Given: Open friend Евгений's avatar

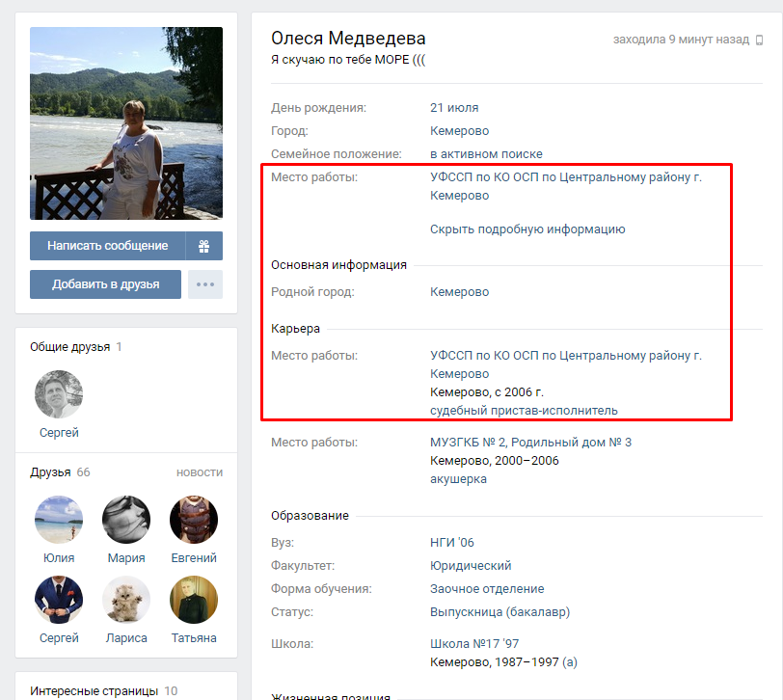Looking at the screenshot, I should pyautogui.click(x=194, y=520).
